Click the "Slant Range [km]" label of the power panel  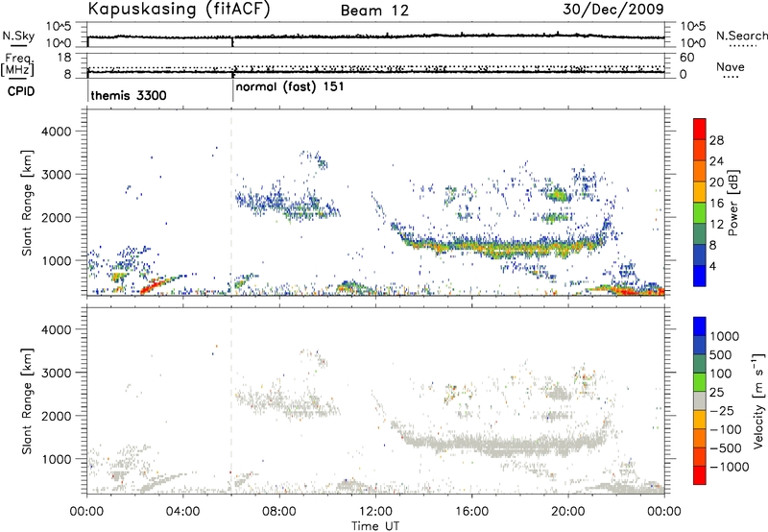(27, 203)
